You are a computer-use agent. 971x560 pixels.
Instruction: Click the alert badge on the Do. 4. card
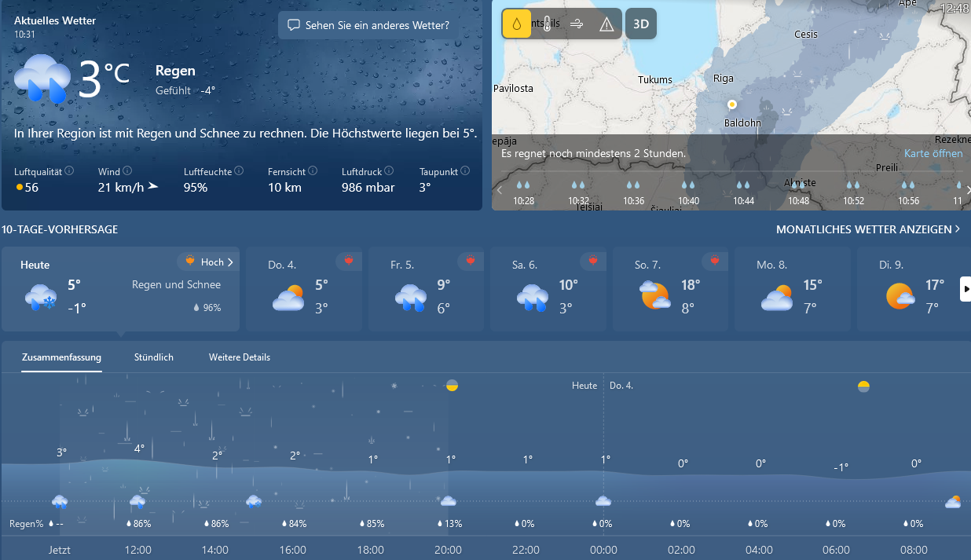[349, 261]
